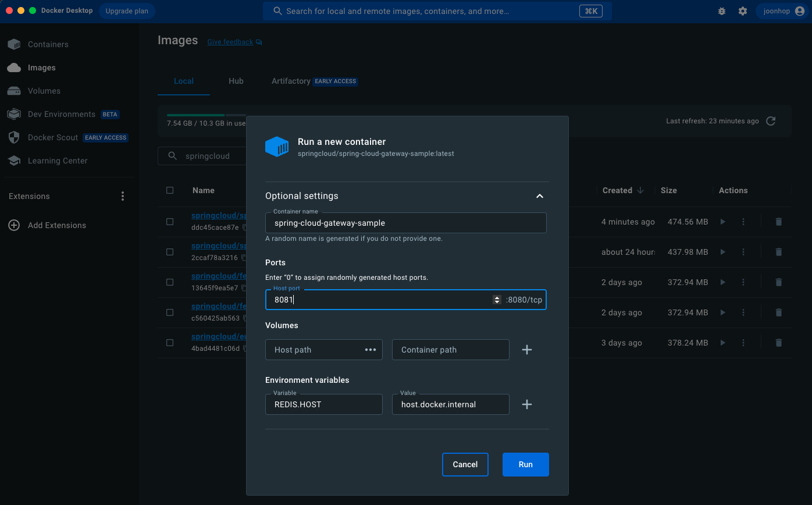Viewport: 812px width, 505px height.
Task: Open the Containers section in sidebar
Action: [x=48, y=44]
